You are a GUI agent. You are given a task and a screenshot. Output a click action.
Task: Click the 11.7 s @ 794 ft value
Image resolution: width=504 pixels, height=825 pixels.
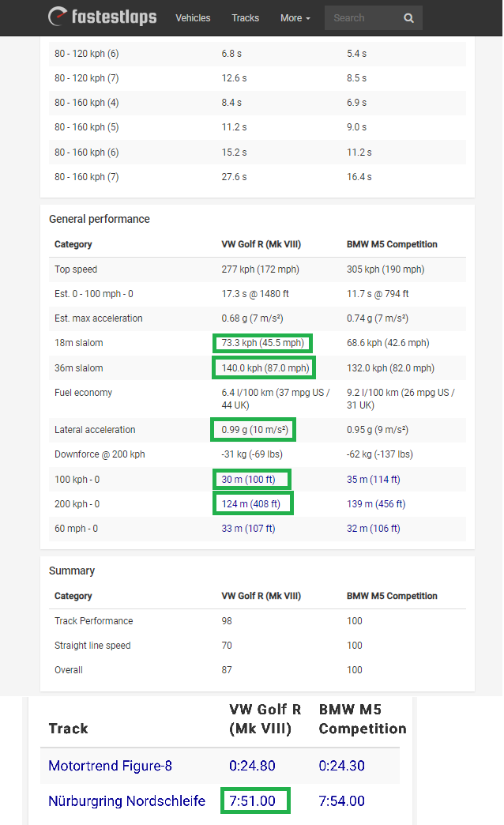pyautogui.click(x=378, y=294)
